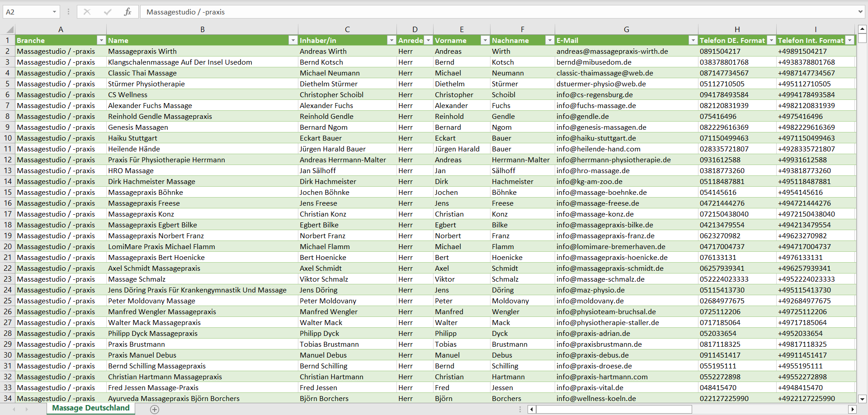
Task: Click cell 'Genesis Massagen'
Action: click(x=202, y=127)
